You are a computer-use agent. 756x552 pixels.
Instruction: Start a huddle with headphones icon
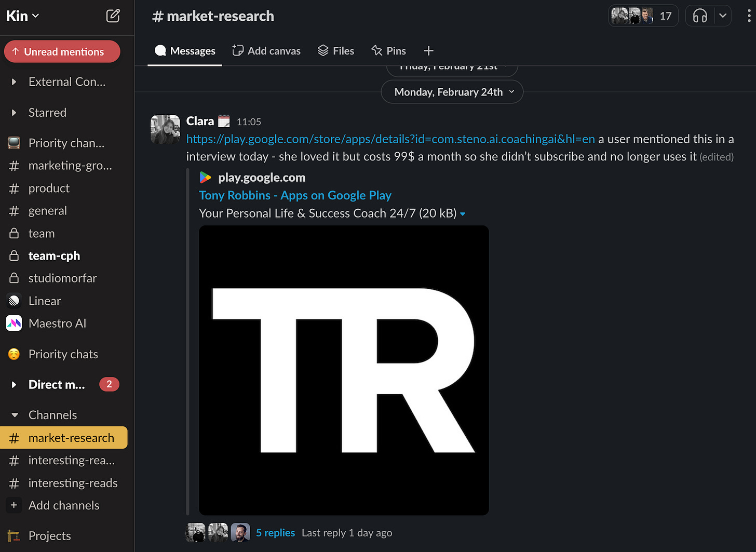coord(700,16)
